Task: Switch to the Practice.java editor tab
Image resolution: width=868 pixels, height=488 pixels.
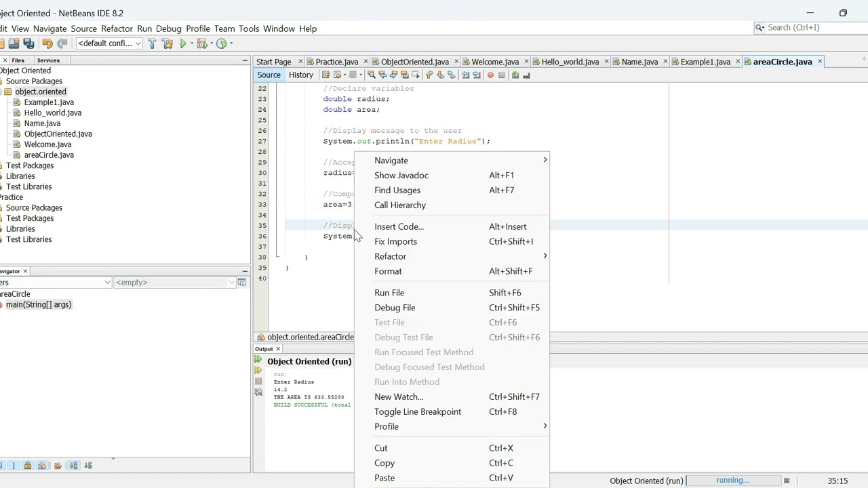Action: tap(336, 62)
